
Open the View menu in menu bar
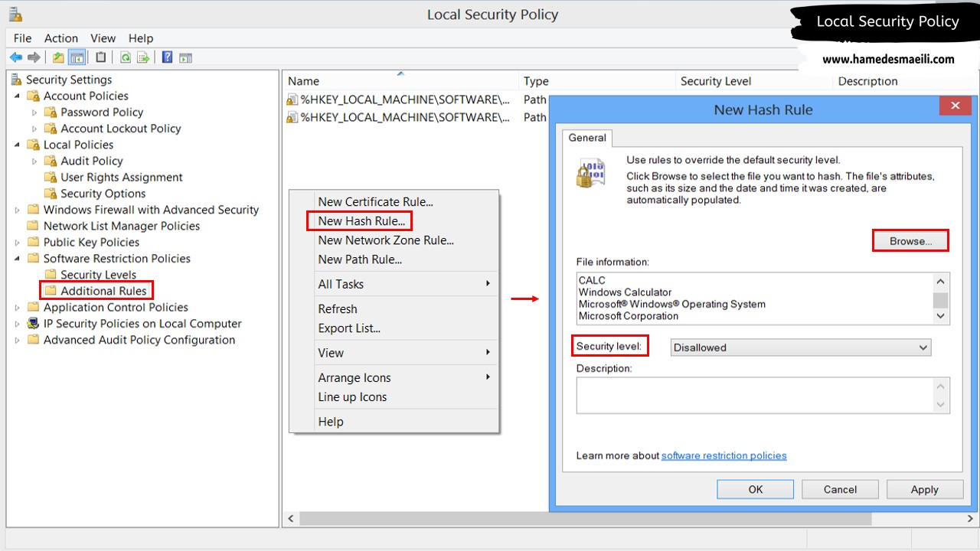pos(103,38)
